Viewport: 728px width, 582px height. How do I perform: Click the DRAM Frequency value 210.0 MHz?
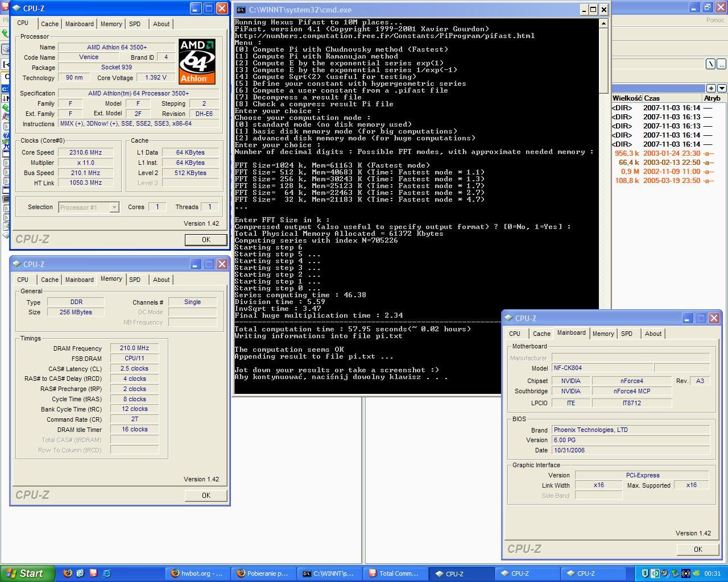point(134,348)
